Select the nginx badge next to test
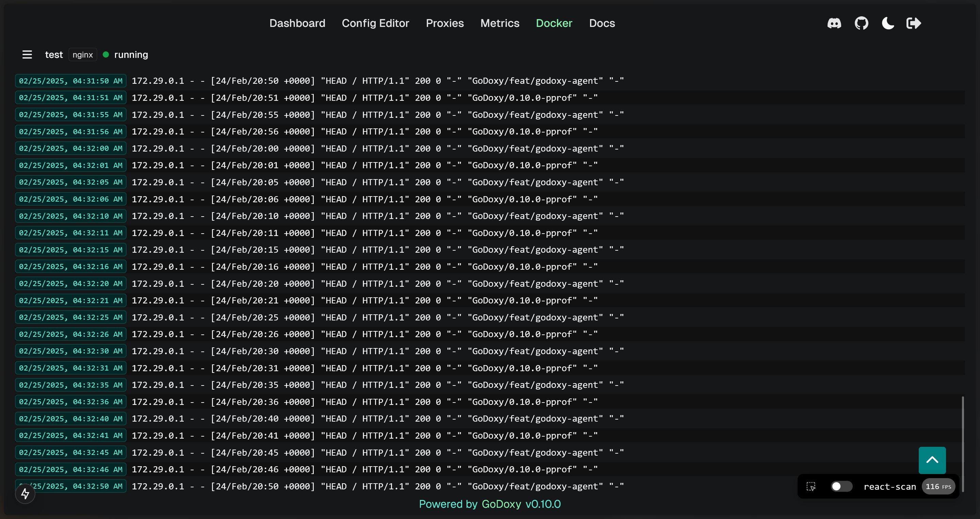This screenshot has height=519, width=980. 82,54
